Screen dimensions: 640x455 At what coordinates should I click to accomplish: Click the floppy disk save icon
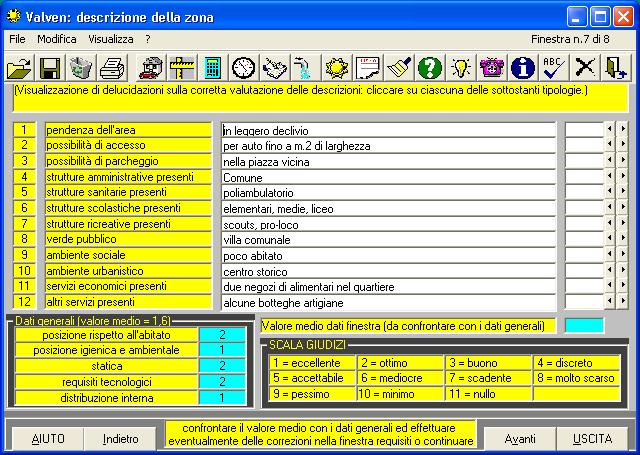pos(49,68)
